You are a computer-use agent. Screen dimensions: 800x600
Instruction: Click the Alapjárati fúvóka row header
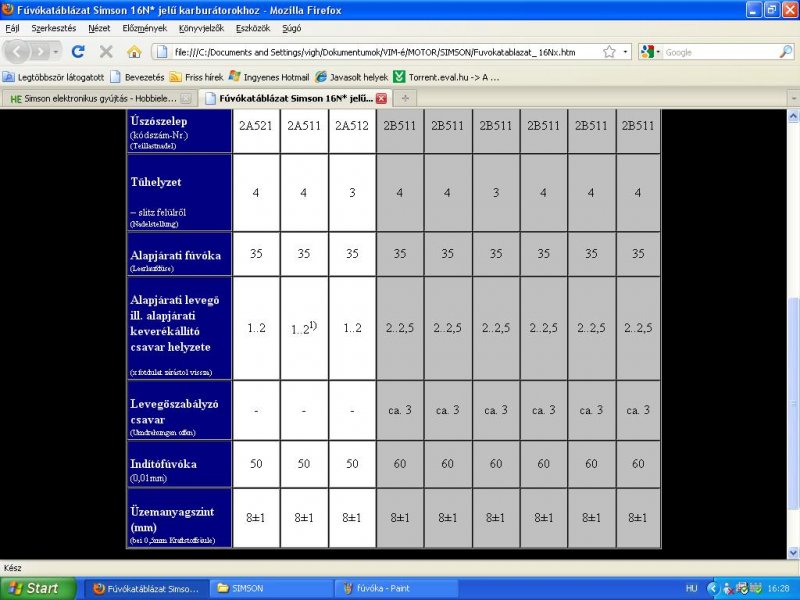click(x=180, y=254)
